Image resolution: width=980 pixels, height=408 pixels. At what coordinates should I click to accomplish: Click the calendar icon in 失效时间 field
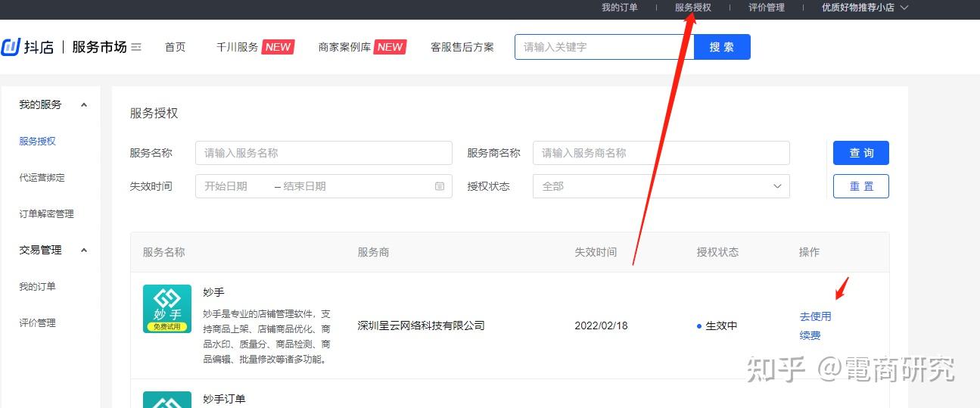pyautogui.click(x=440, y=186)
